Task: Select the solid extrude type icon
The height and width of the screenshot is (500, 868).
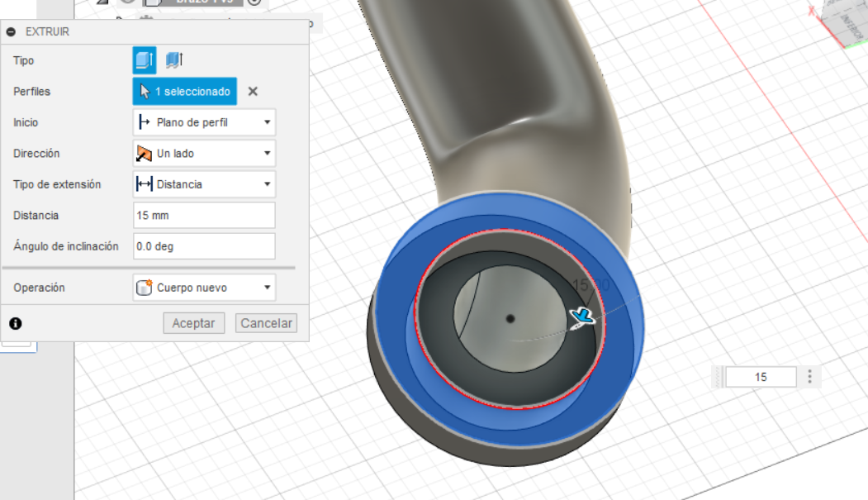Action: point(145,60)
